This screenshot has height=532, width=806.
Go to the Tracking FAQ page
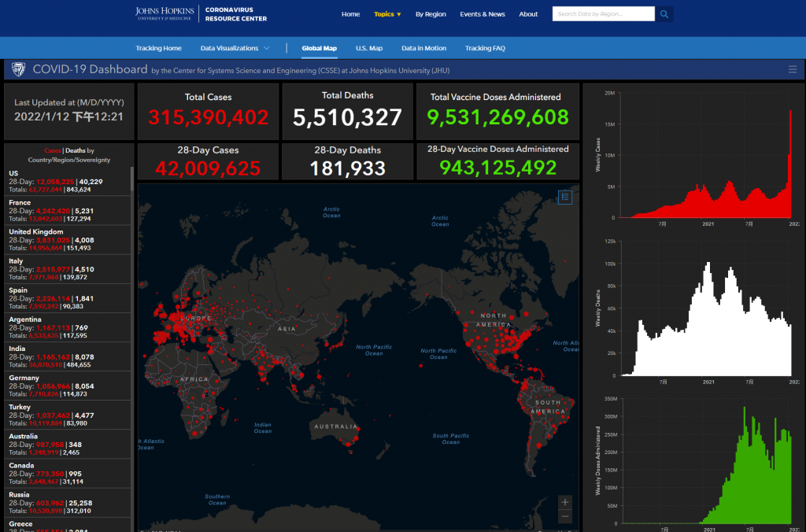coord(485,49)
